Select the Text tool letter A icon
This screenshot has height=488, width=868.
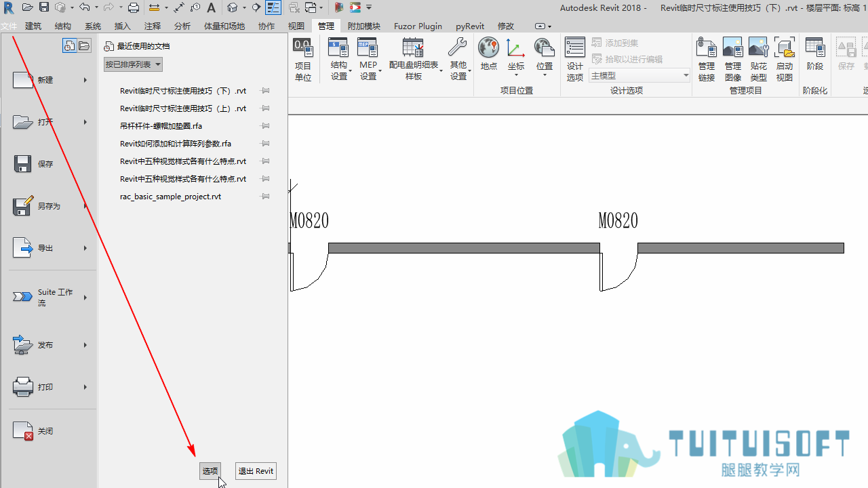[x=211, y=7]
